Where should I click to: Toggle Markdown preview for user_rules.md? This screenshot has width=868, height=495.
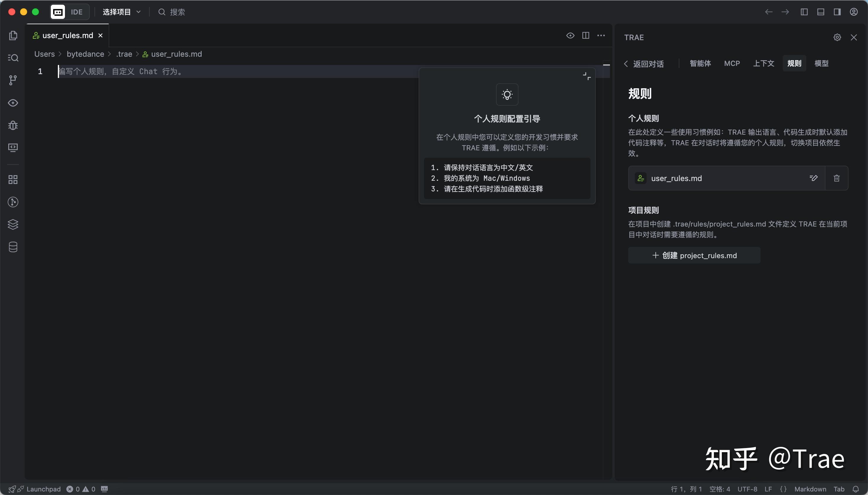(x=570, y=35)
